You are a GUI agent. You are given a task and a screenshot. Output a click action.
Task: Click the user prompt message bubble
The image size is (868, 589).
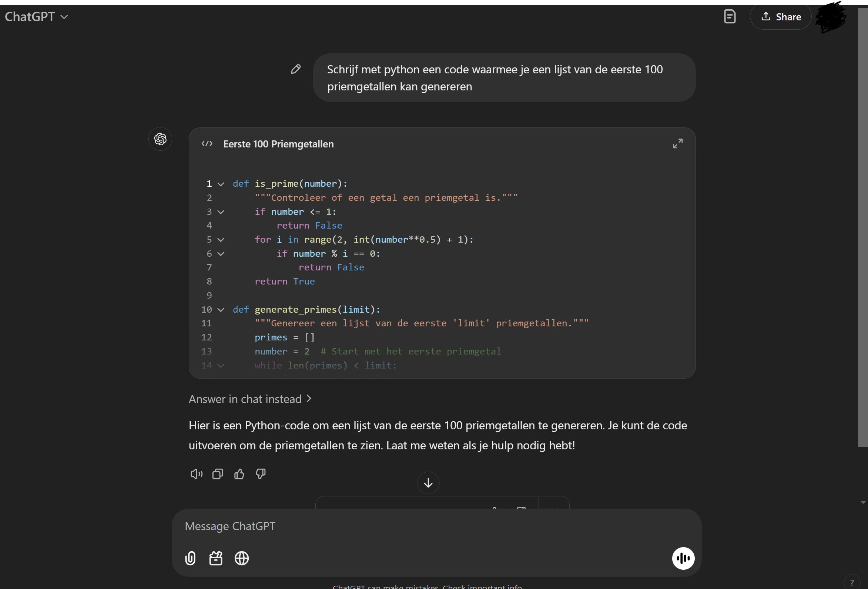504,78
